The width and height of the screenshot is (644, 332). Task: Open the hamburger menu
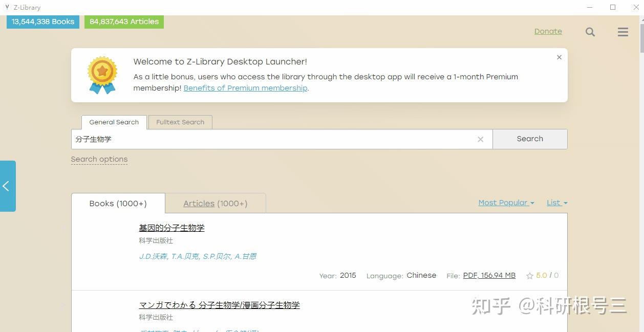(x=622, y=32)
